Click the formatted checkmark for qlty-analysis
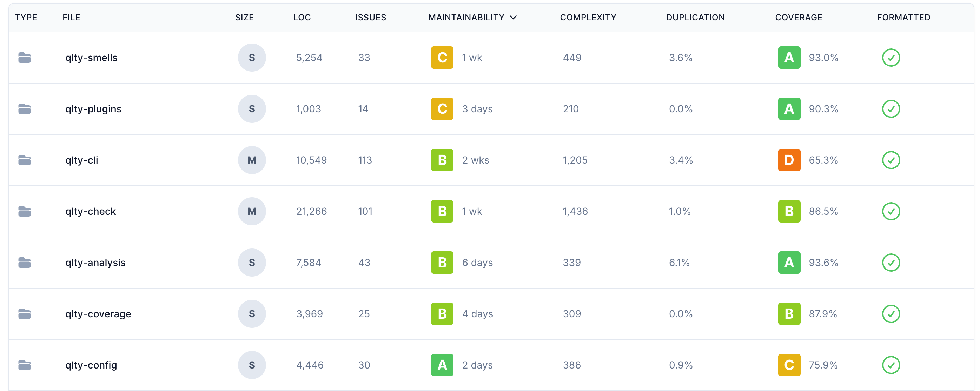This screenshot has height=391, width=980. click(890, 263)
